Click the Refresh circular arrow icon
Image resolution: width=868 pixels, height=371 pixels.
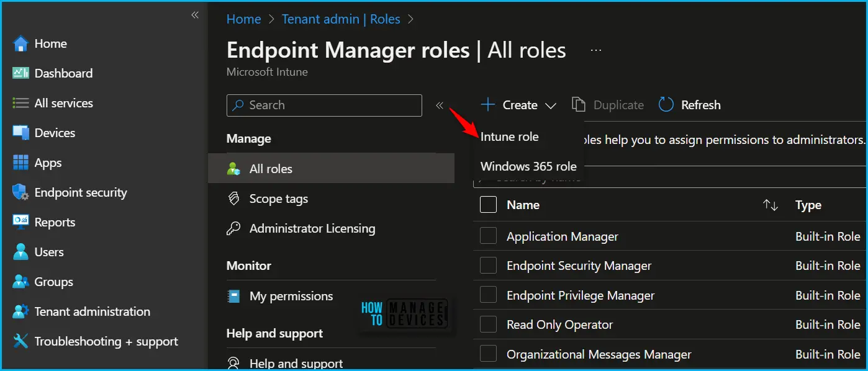click(x=666, y=105)
